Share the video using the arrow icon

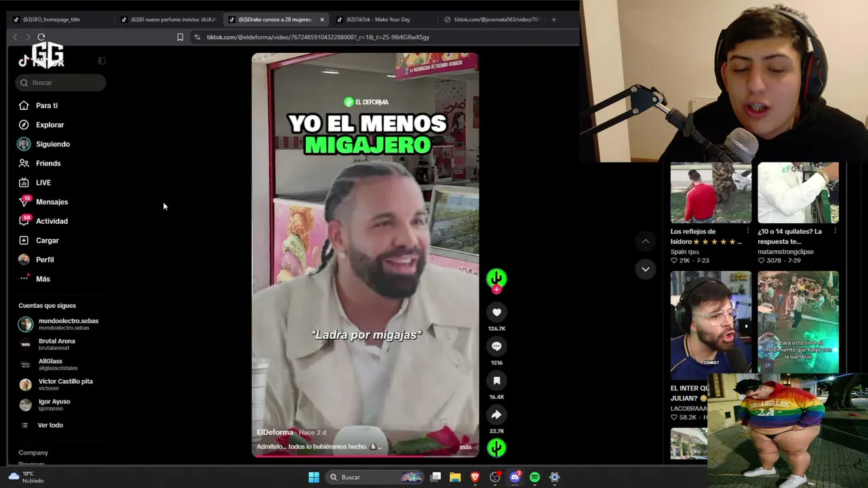pos(496,415)
